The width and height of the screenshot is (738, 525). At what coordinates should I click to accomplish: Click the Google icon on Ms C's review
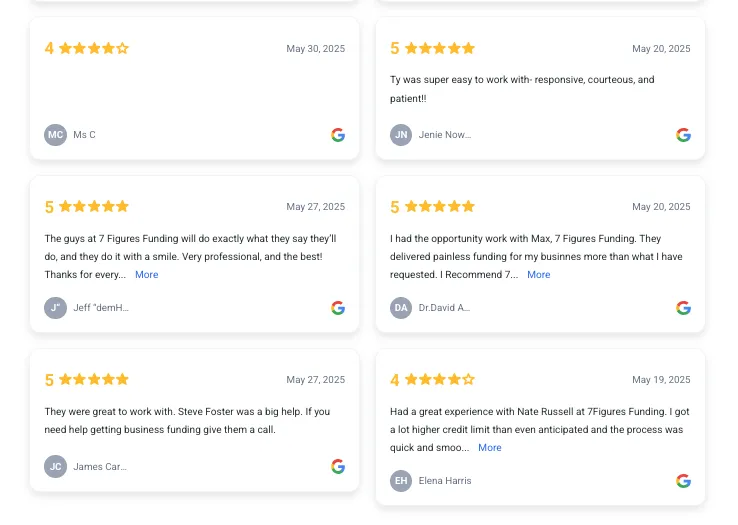tap(337, 135)
